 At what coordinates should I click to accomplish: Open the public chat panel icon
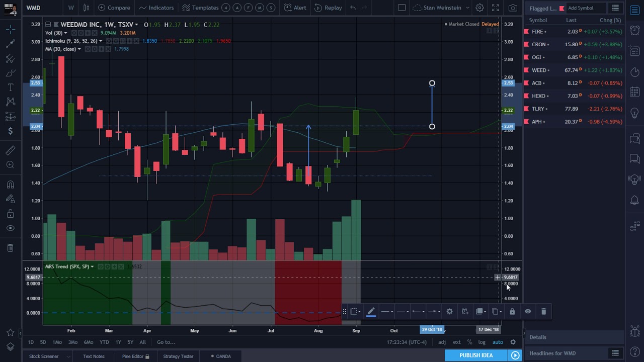(634, 139)
